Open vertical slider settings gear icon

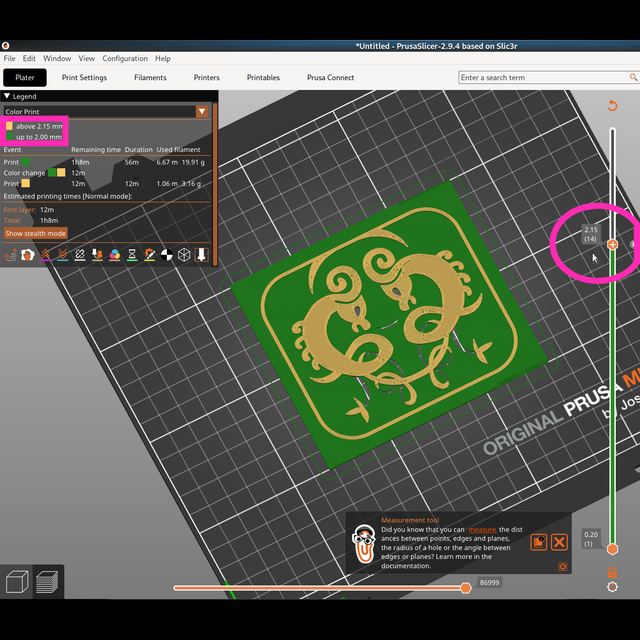pyautogui.click(x=612, y=587)
